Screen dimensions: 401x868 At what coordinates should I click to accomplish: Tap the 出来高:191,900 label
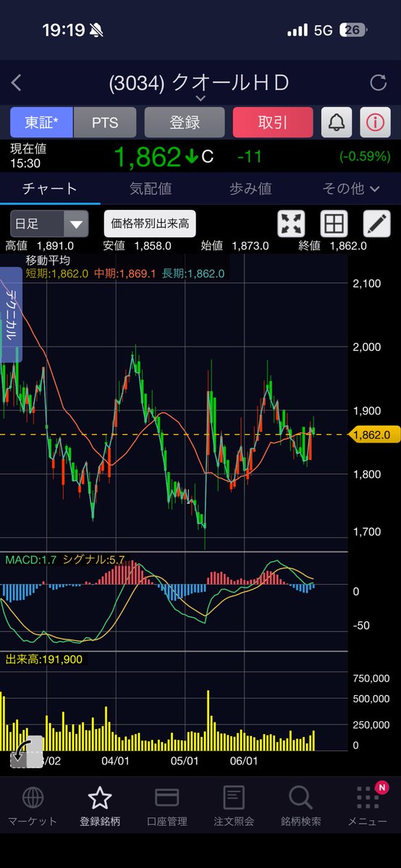pyautogui.click(x=43, y=660)
